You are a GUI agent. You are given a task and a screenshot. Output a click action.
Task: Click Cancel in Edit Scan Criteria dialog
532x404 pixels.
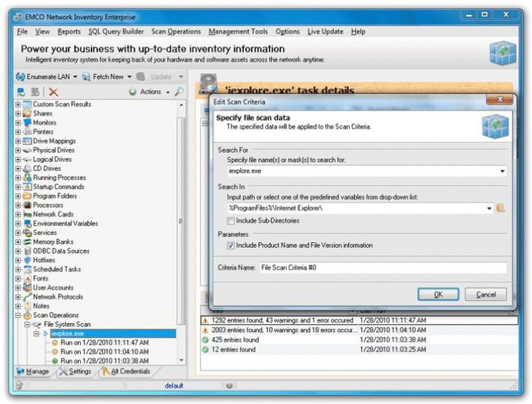[486, 295]
